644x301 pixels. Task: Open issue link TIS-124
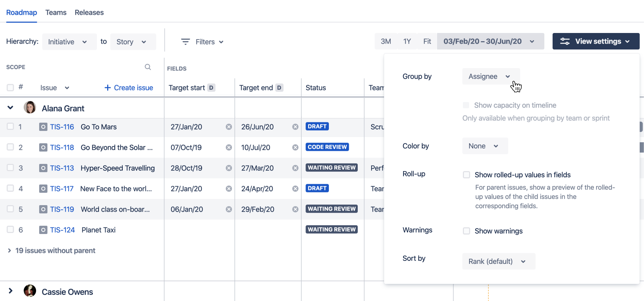click(x=62, y=230)
